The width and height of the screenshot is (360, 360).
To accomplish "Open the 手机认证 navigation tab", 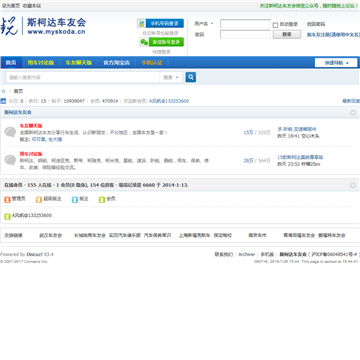I will (x=152, y=63).
